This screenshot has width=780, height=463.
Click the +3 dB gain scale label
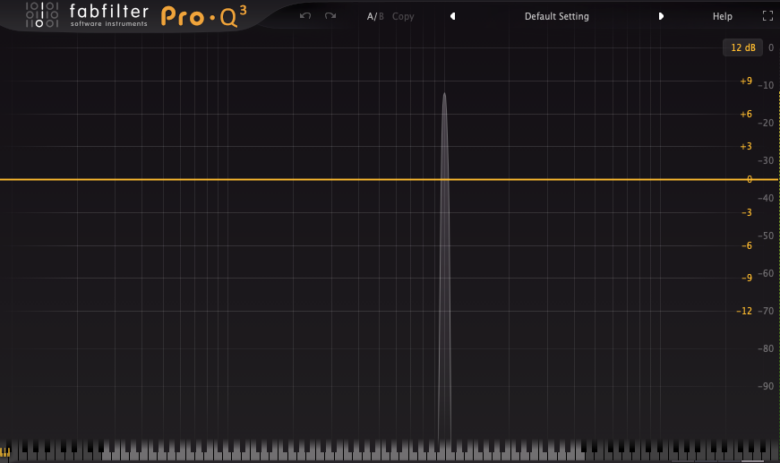pyautogui.click(x=745, y=146)
